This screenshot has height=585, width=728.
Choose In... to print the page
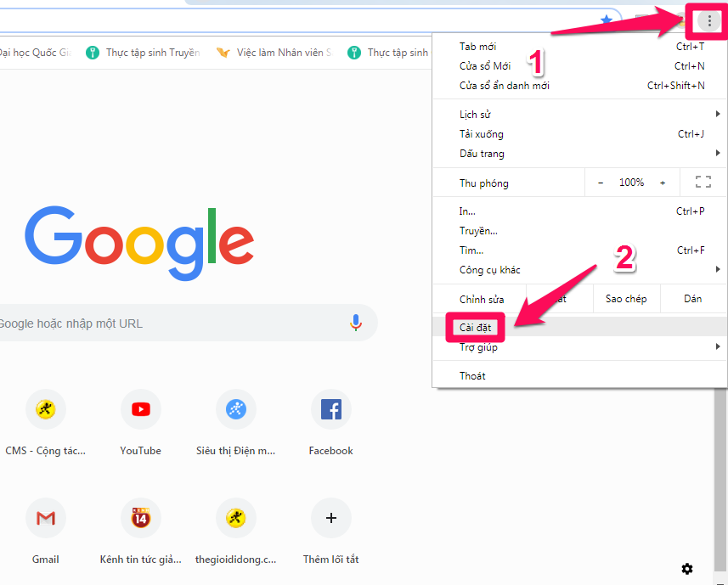pyautogui.click(x=580, y=211)
